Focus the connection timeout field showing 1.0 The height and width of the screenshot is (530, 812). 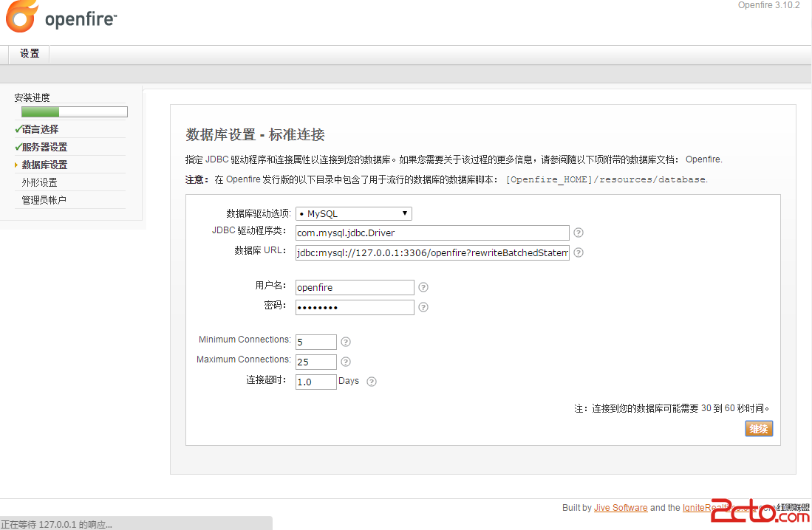[316, 382]
